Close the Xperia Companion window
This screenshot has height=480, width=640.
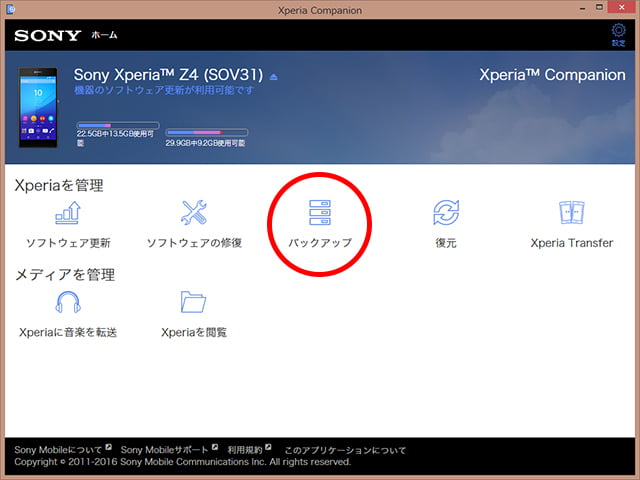(621, 10)
